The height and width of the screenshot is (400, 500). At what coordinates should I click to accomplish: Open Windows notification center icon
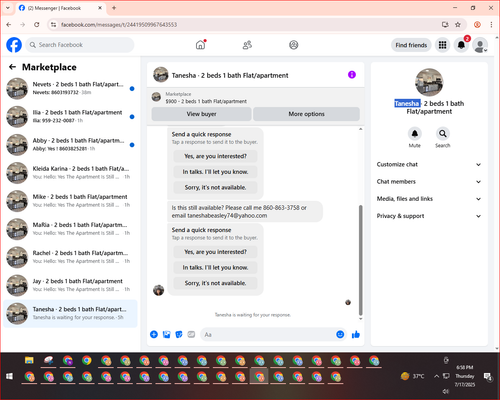coord(488,376)
